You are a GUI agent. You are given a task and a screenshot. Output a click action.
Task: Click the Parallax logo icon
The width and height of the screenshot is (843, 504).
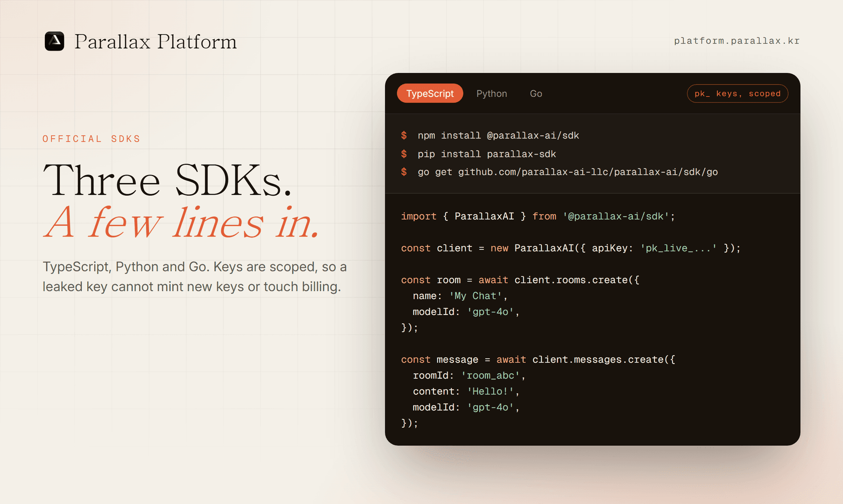(x=54, y=41)
